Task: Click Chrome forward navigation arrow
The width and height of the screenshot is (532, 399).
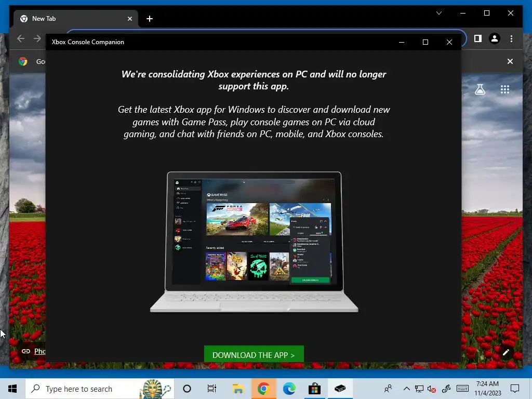Action: pos(37,38)
